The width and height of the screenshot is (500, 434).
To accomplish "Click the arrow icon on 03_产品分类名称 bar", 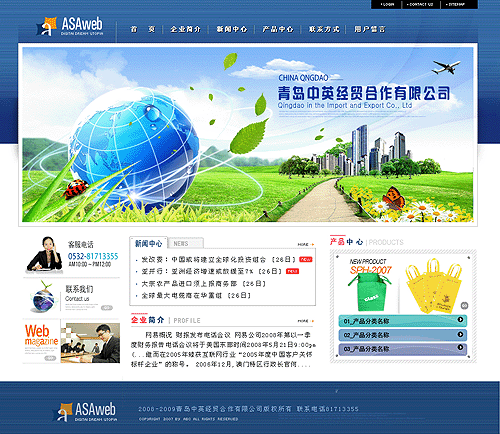I will [460, 347].
